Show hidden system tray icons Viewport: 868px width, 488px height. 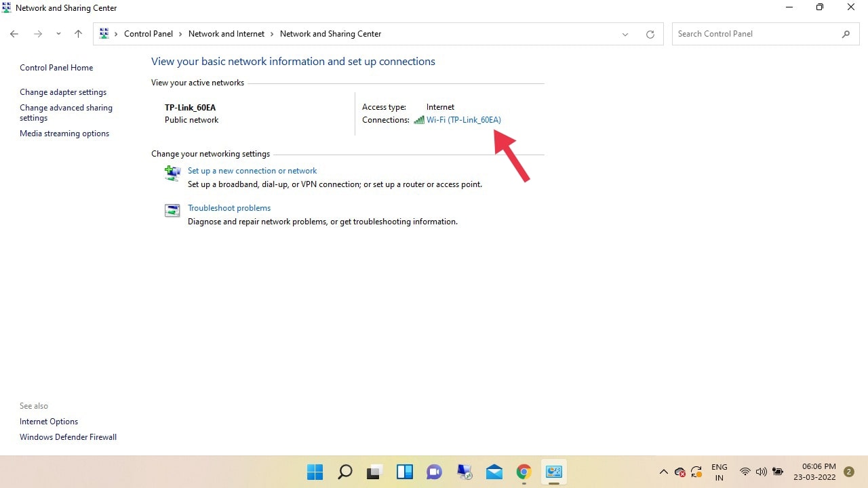[x=663, y=472]
